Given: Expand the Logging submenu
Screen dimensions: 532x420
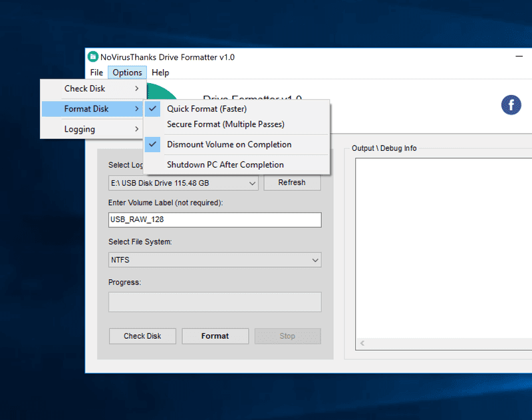Looking at the screenshot, I should point(92,129).
